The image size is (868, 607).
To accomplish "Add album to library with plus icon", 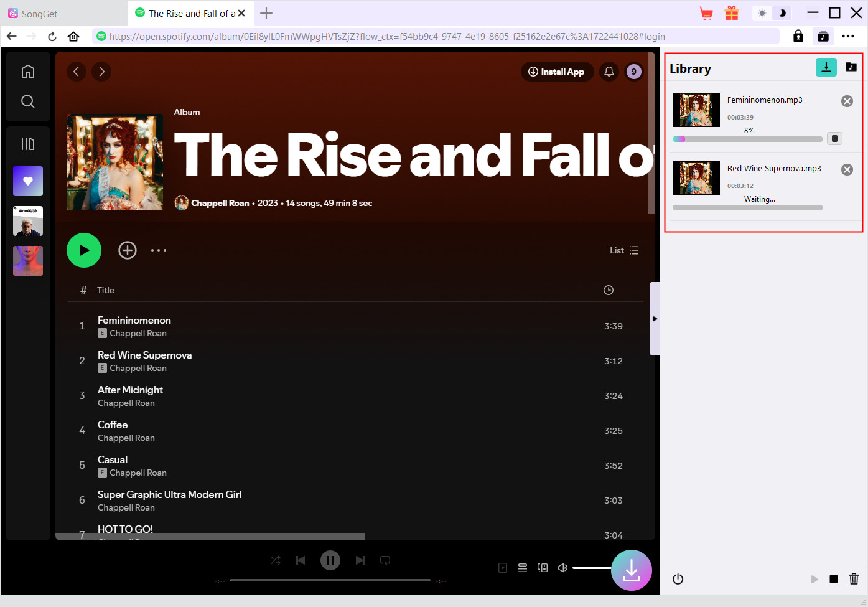I will point(128,250).
